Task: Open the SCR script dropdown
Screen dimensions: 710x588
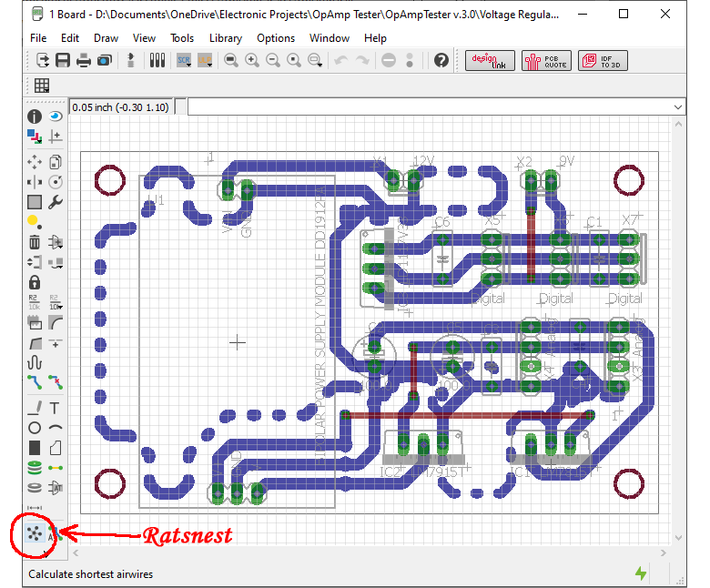Action: point(184,60)
